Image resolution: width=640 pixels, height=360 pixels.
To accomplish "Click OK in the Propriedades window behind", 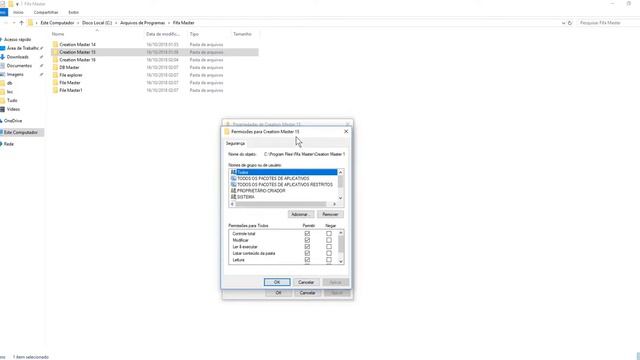I will click(278, 293).
